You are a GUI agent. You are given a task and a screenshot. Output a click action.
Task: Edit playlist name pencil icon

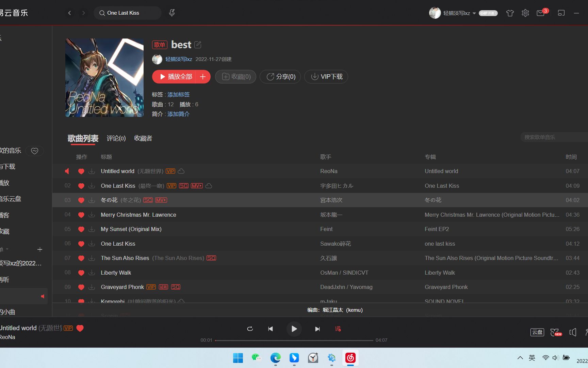[198, 45]
